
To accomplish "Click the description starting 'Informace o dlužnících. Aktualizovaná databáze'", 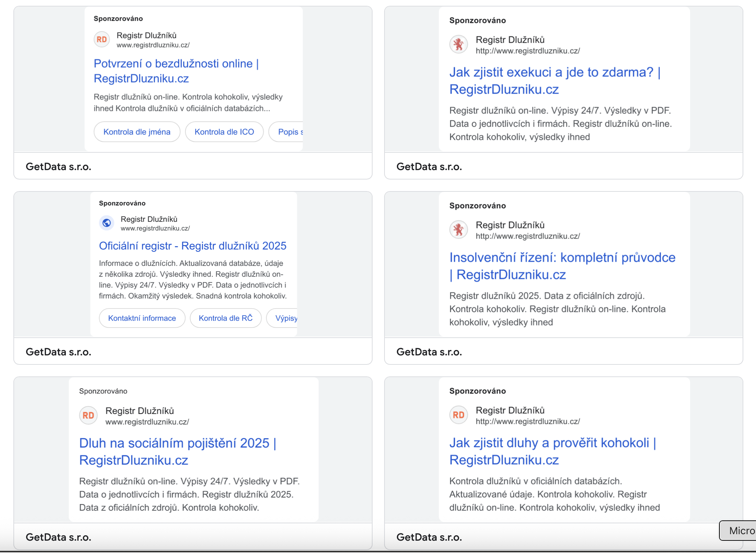I will pos(193,279).
